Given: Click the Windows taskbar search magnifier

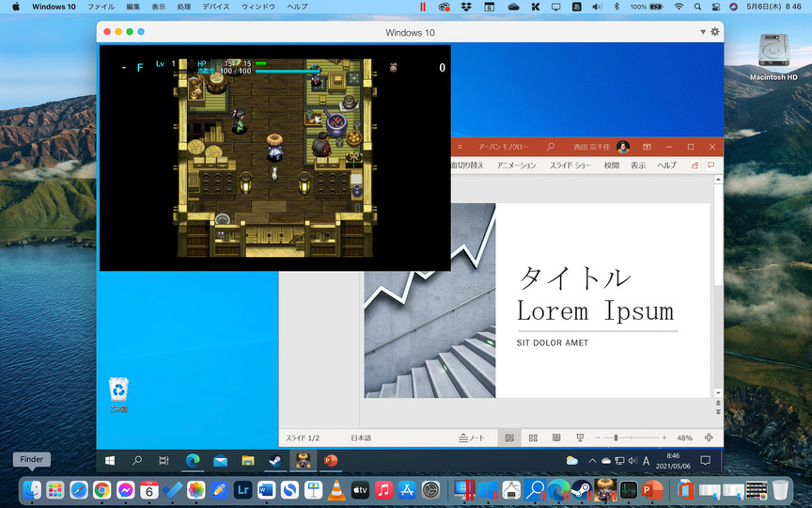Looking at the screenshot, I should click(x=136, y=460).
